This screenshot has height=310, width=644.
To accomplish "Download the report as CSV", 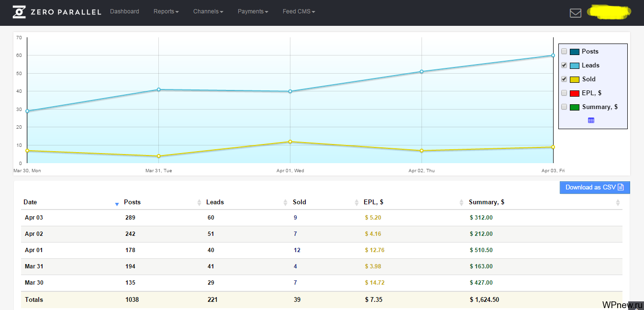I will click(594, 187).
